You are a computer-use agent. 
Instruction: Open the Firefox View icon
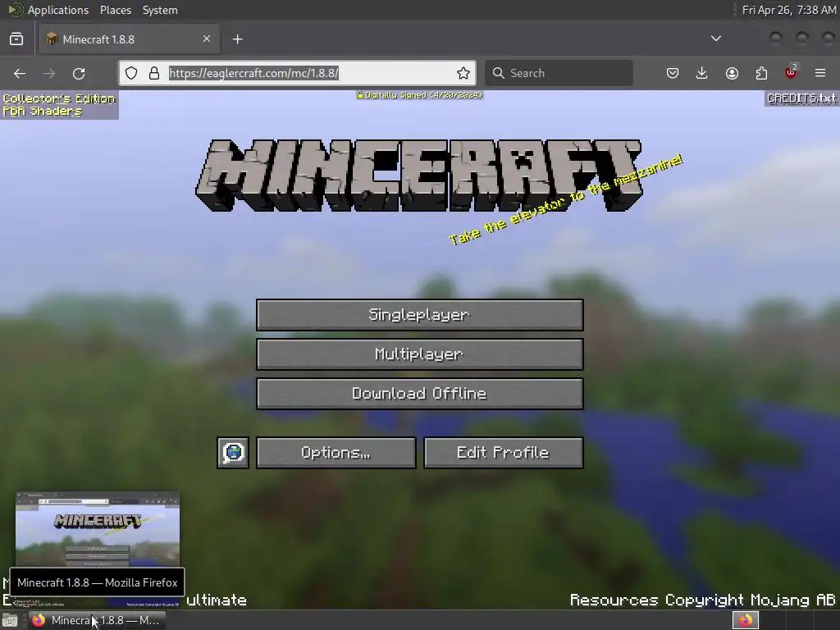(x=16, y=39)
